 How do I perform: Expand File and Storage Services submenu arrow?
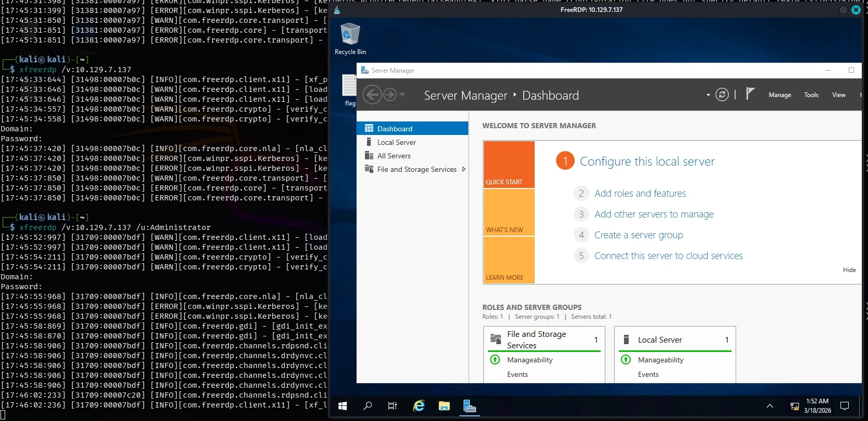point(464,169)
